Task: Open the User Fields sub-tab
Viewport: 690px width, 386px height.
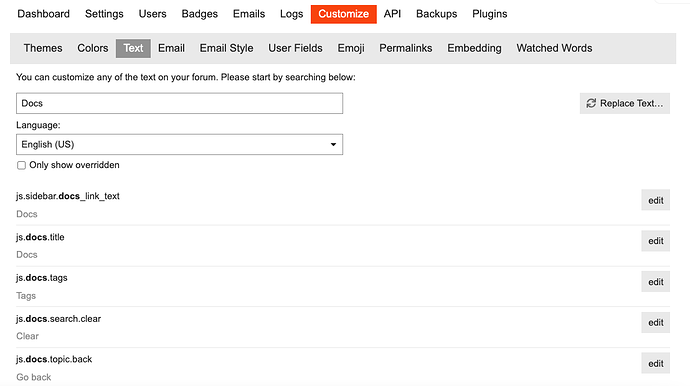Action: tap(295, 48)
